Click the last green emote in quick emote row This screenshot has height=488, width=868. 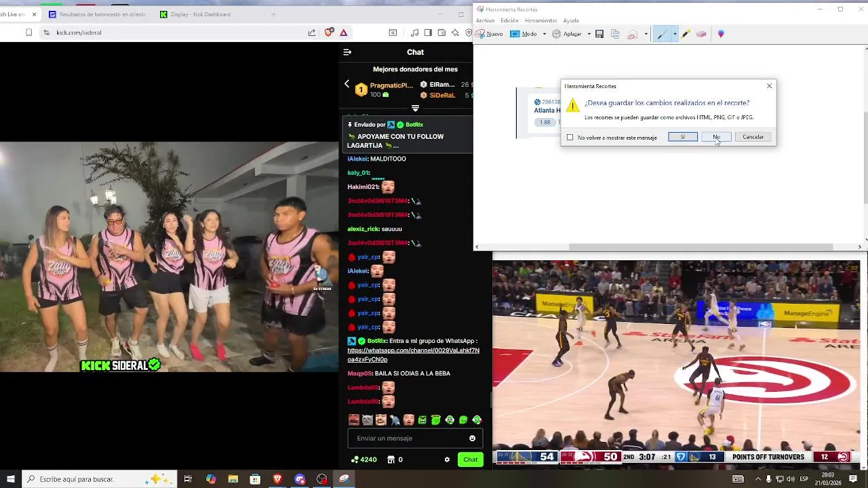click(477, 420)
